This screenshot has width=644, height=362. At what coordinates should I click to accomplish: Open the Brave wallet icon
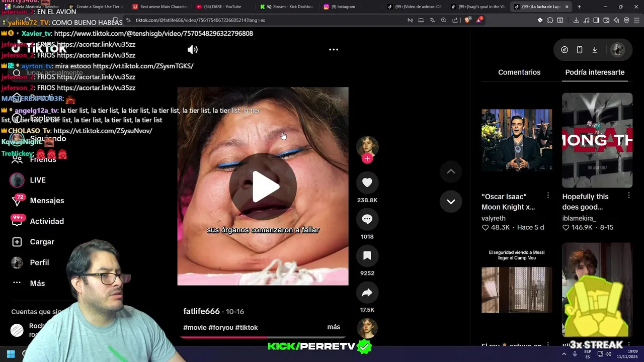pos(606,20)
